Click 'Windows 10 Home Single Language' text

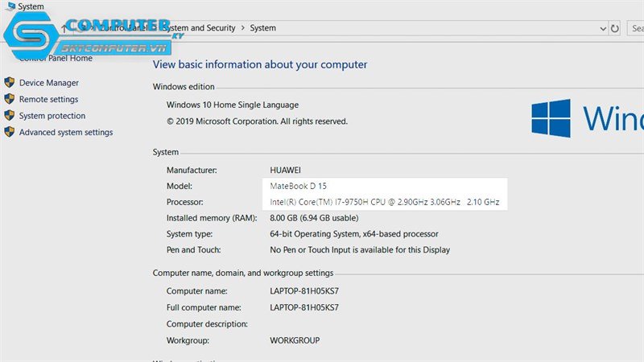pos(233,105)
